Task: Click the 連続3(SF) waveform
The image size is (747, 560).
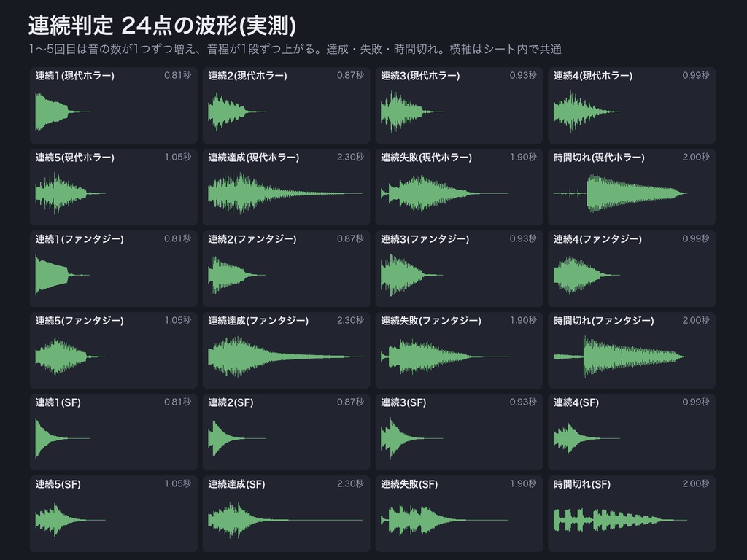Action: [x=411, y=438]
